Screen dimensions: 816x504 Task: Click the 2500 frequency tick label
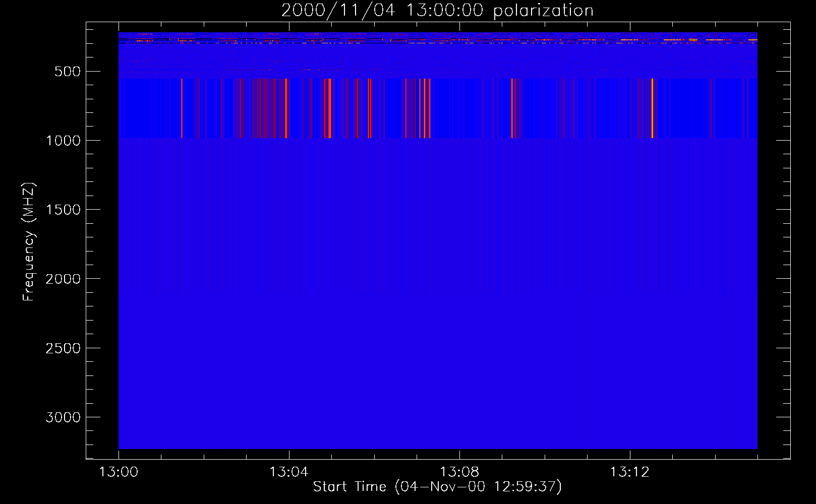click(x=63, y=348)
